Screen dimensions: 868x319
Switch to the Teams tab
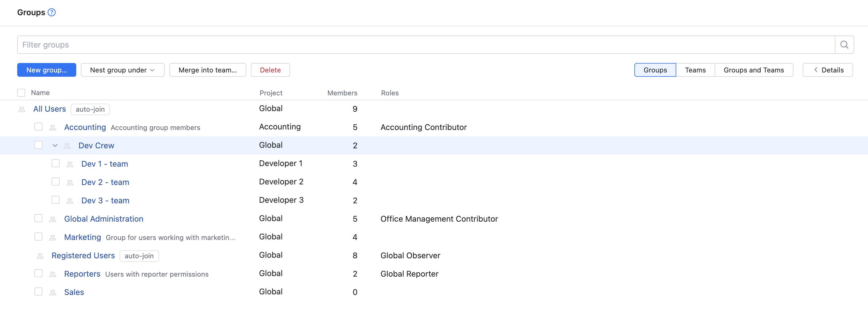point(695,70)
